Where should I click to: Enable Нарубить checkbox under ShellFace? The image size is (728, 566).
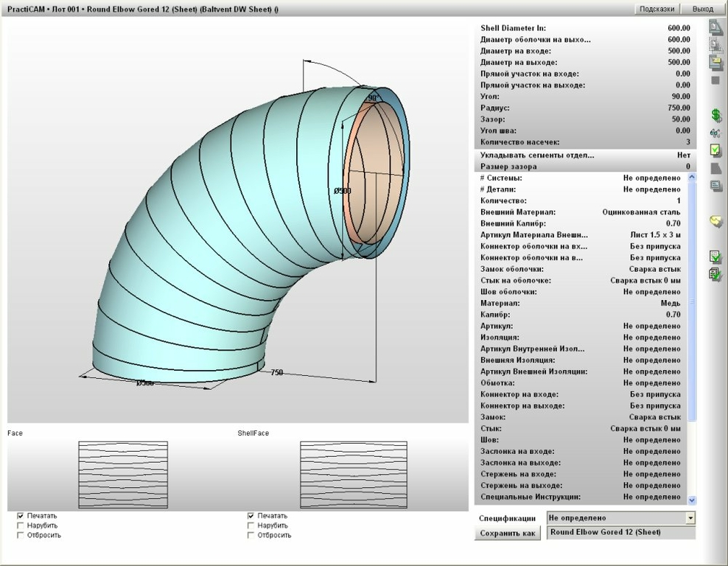click(251, 525)
